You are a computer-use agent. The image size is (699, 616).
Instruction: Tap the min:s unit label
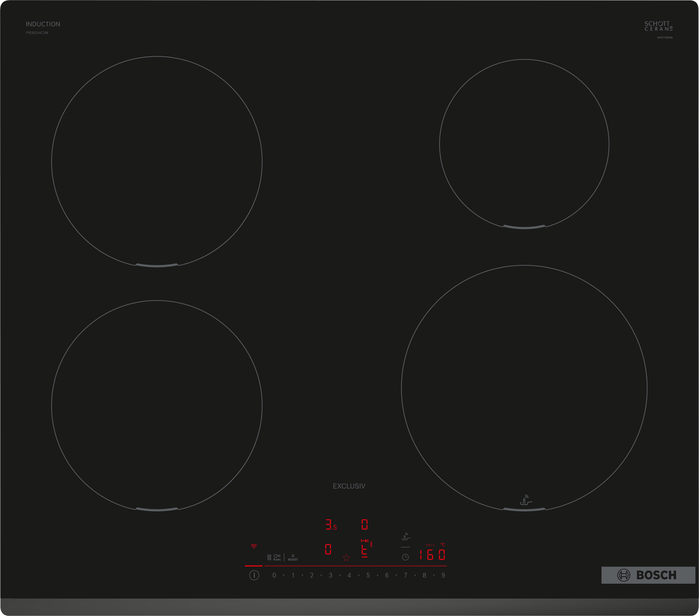pos(430,545)
